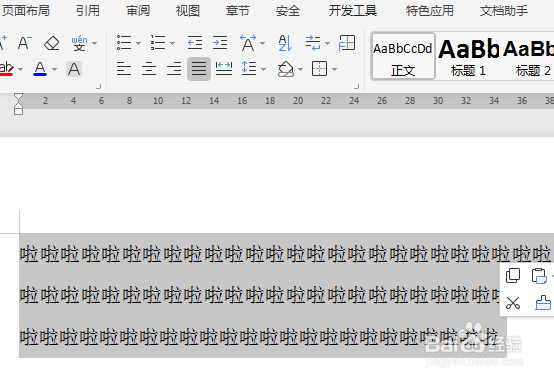Expand the bullet list dropdown
The height and width of the screenshot is (381, 554).
tap(138, 43)
